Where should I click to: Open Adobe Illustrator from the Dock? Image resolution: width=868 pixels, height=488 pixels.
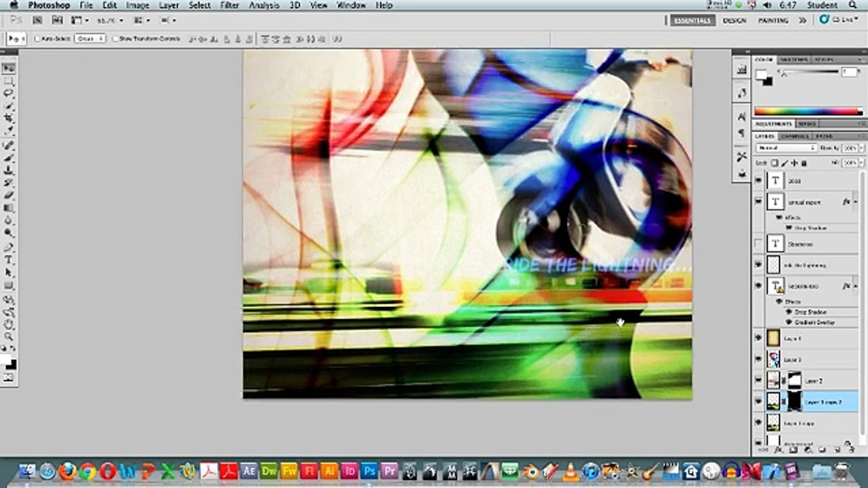click(x=330, y=470)
